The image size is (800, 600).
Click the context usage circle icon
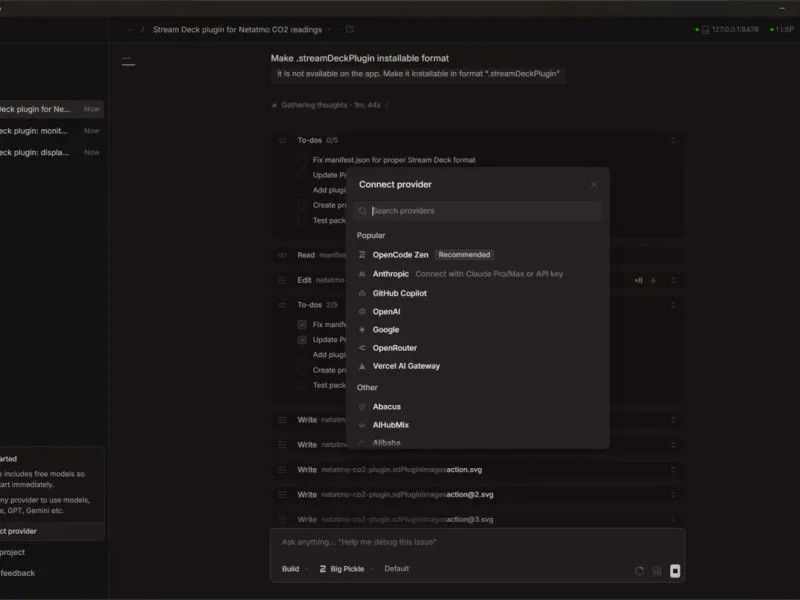click(639, 571)
